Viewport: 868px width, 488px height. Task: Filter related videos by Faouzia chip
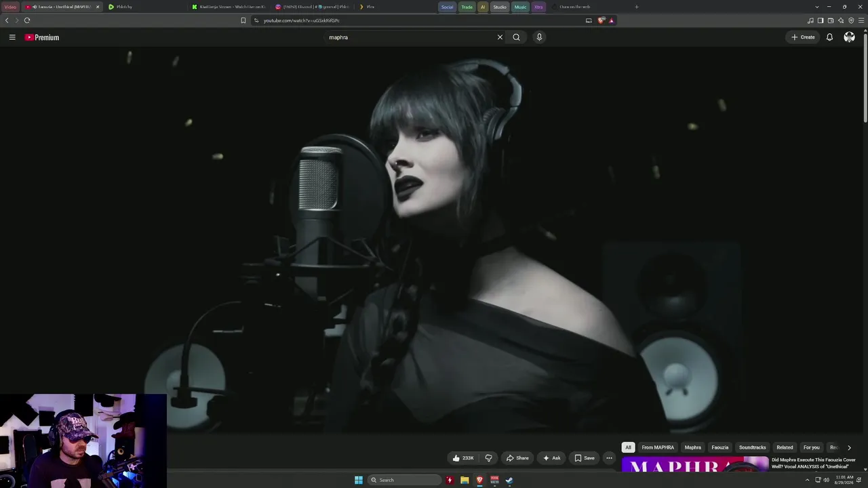pos(720,447)
